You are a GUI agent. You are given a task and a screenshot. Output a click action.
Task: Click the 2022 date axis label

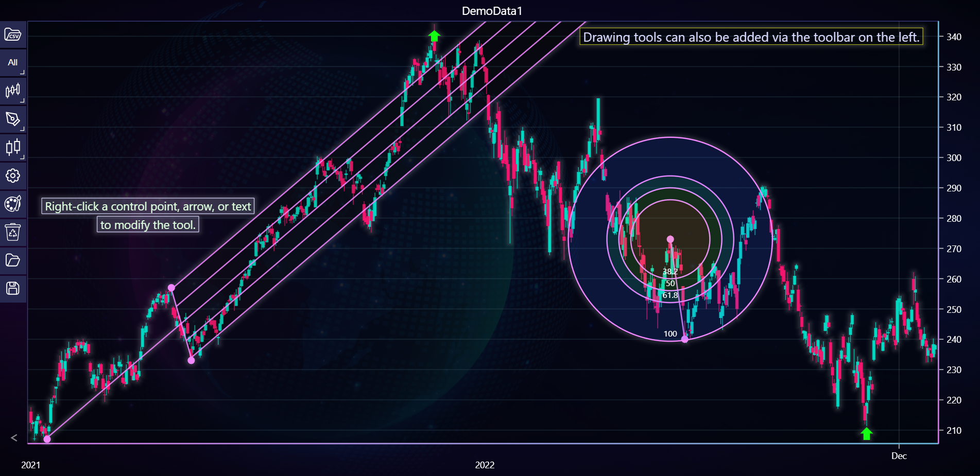(x=485, y=465)
